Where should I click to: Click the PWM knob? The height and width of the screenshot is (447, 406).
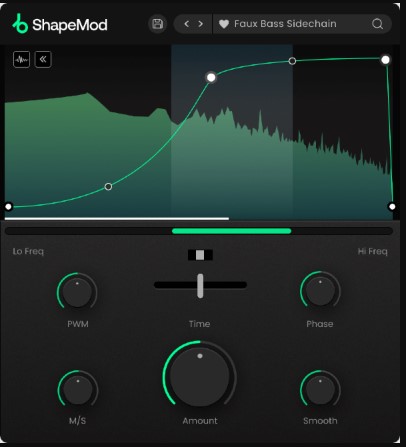77,292
